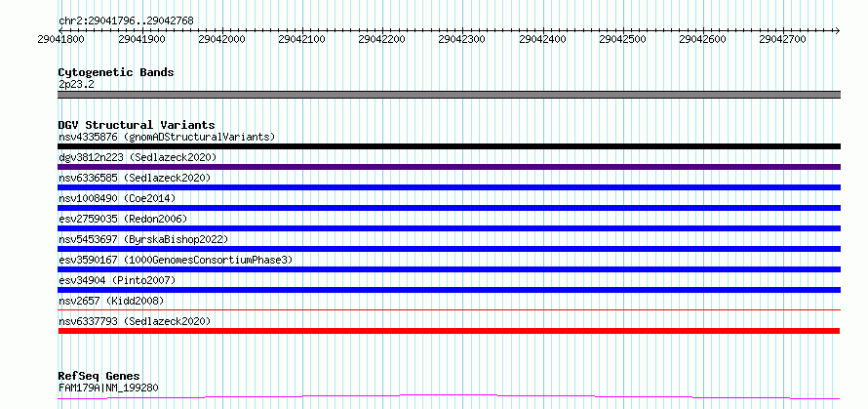Open nsv6337793 (Sedlazeck2020) label
This screenshot has height=409, width=868.
(x=135, y=321)
